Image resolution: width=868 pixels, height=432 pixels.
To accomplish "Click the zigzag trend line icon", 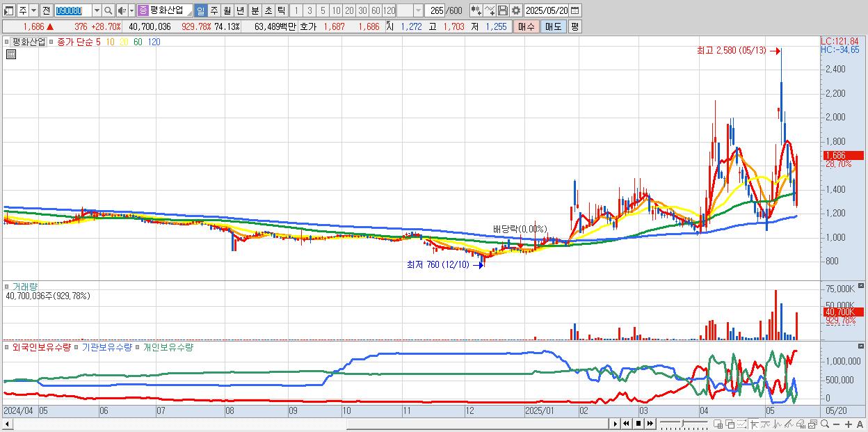I will [765, 424].
